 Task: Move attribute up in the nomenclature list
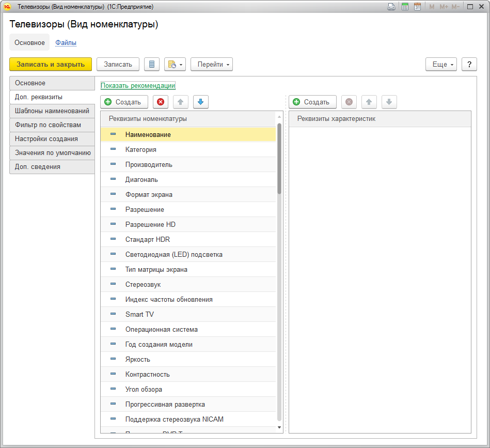tap(181, 102)
